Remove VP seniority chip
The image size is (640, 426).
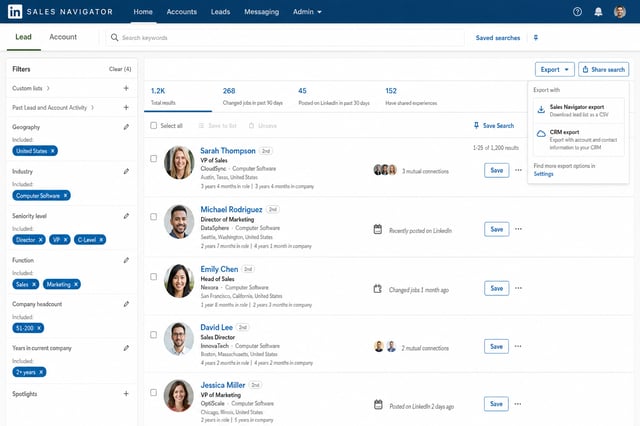pos(65,240)
